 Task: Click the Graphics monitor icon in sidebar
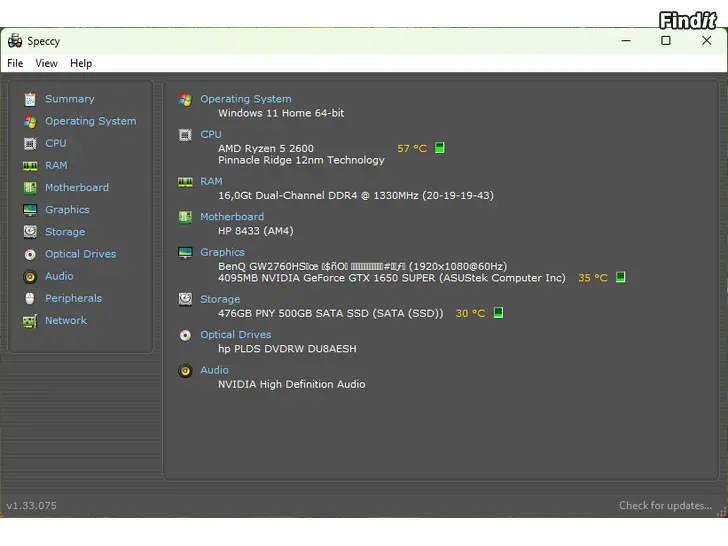tap(30, 210)
